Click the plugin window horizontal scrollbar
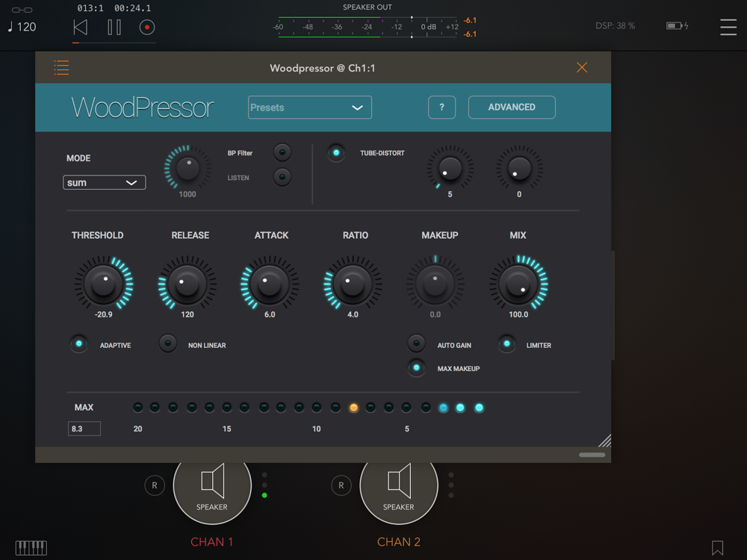The height and width of the screenshot is (560, 747). [x=592, y=455]
